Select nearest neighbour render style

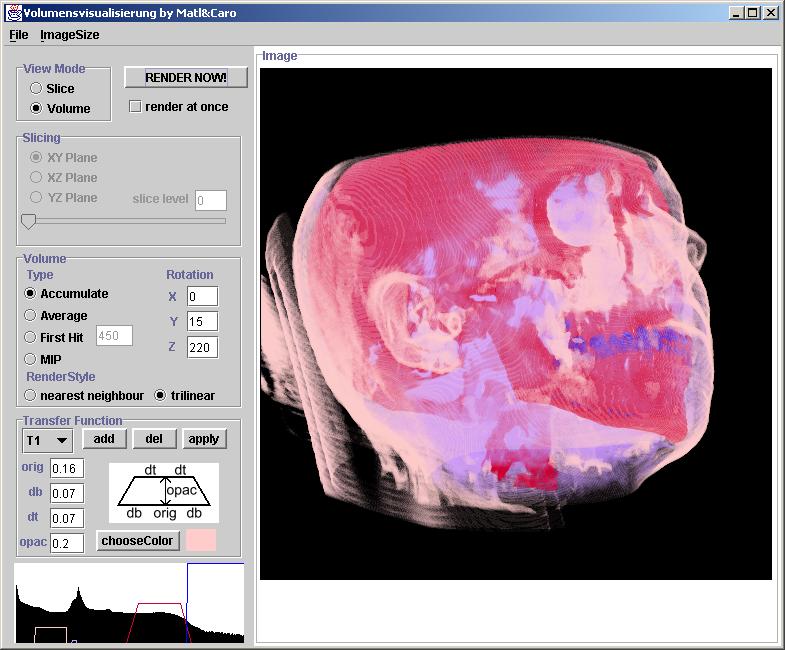(30, 396)
